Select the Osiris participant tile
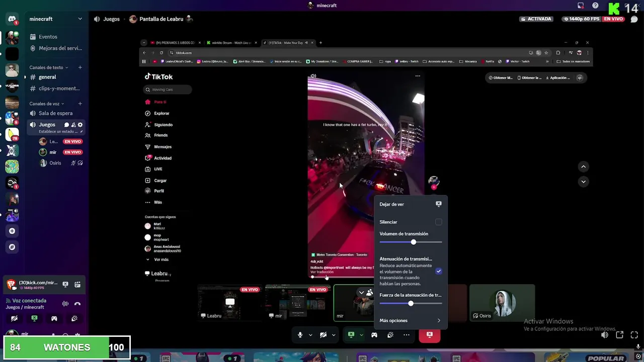 pos(502,303)
